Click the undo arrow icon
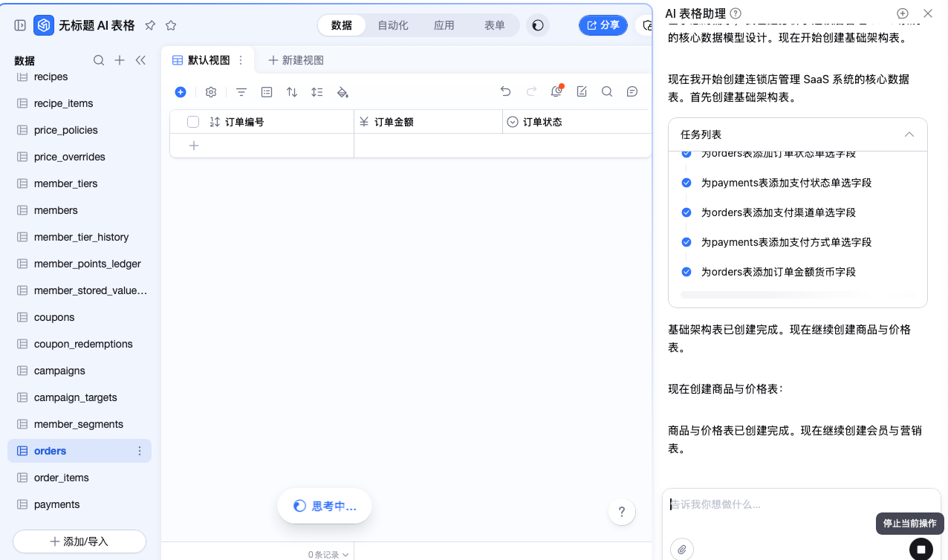 click(506, 91)
